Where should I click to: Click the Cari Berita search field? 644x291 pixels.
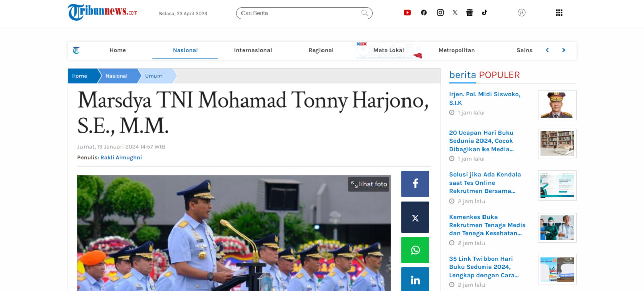[x=299, y=13]
